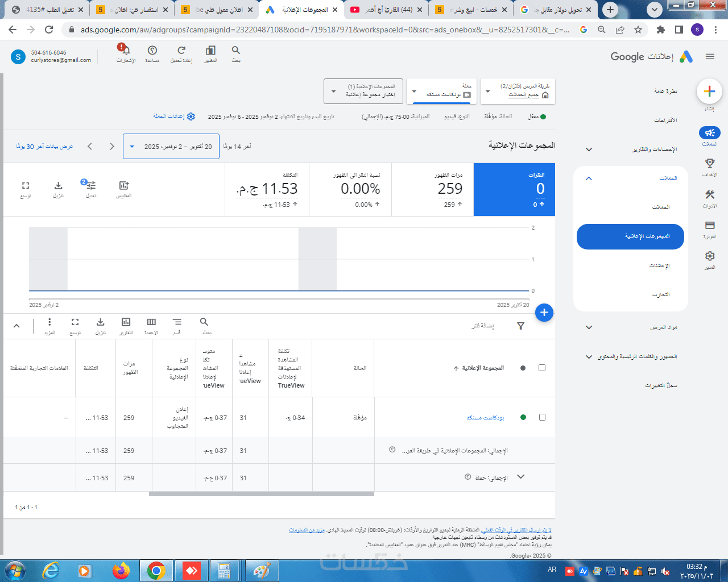Click the table horizontal scrollbar
This screenshot has width=728, height=582.
pyautogui.click(x=262, y=494)
